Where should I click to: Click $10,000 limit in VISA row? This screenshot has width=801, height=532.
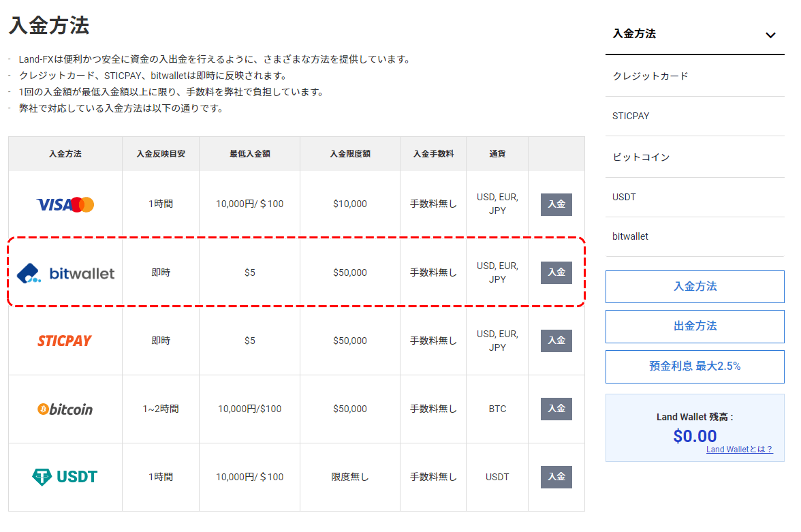pos(350,204)
